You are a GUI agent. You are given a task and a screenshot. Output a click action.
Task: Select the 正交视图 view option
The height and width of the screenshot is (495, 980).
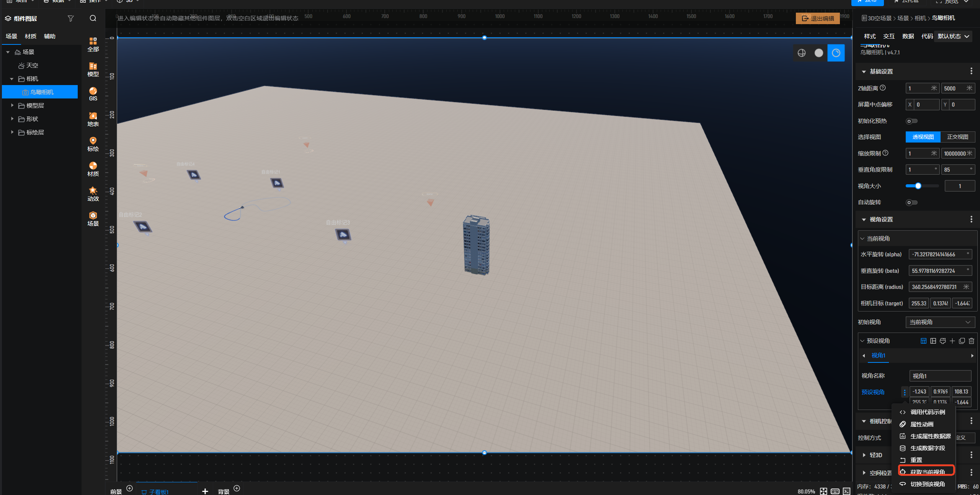coord(957,137)
